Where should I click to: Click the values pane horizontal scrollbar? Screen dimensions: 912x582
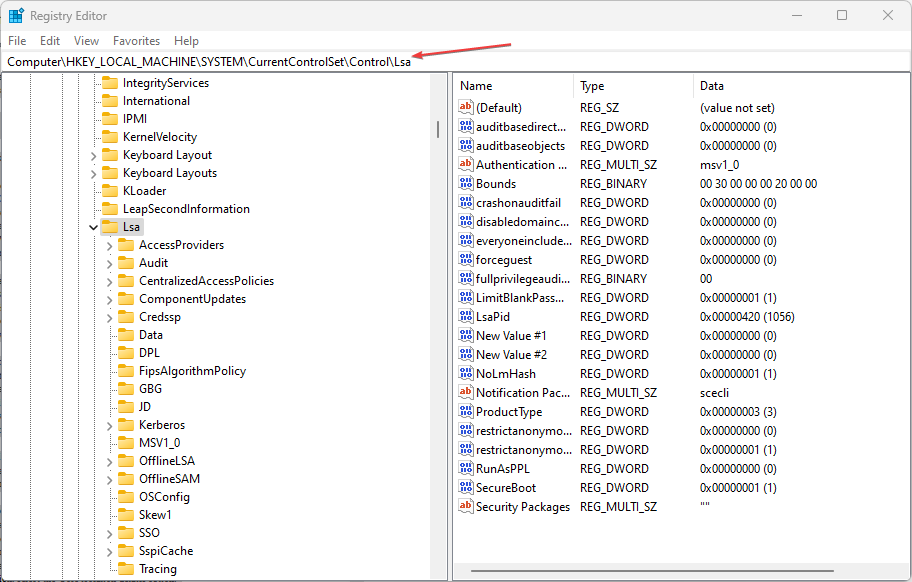pyautogui.click(x=653, y=571)
